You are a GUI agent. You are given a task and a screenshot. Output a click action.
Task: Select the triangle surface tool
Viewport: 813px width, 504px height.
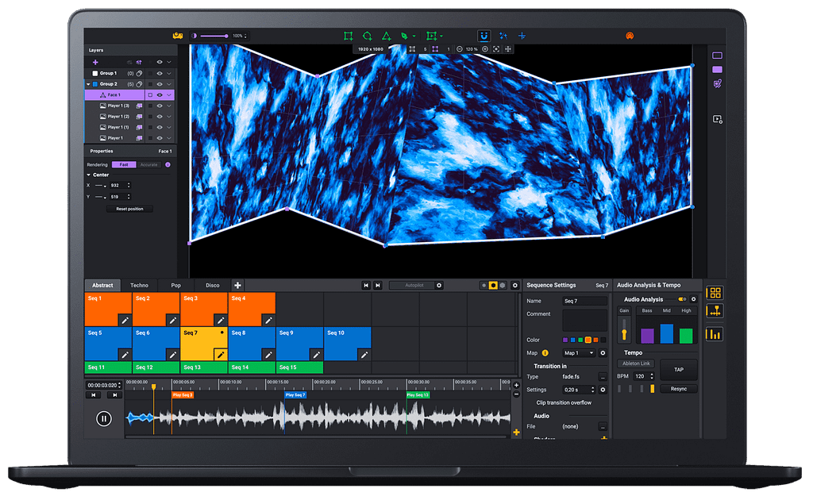(x=386, y=36)
